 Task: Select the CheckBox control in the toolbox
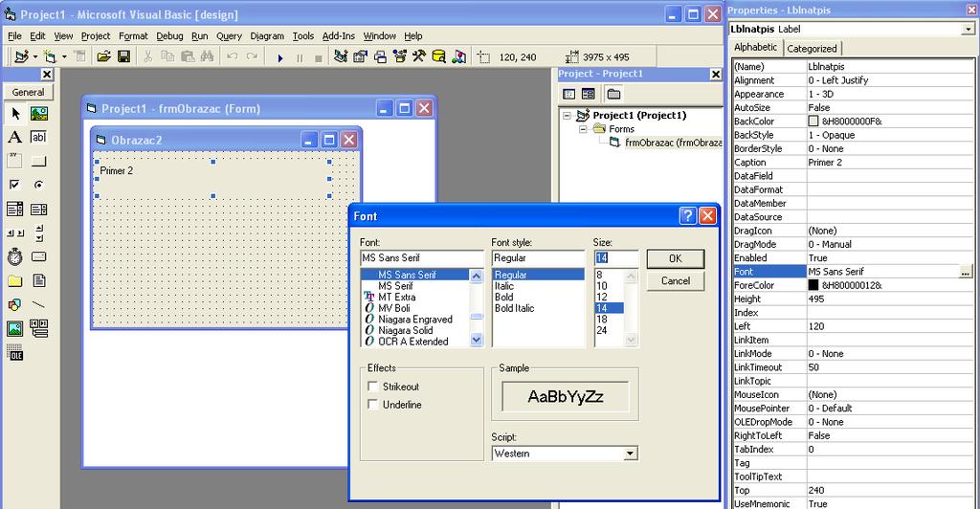tap(15, 185)
